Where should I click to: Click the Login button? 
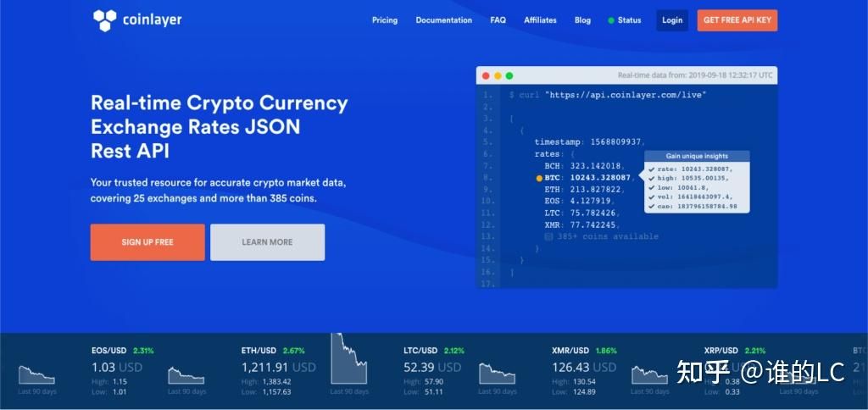(x=672, y=20)
